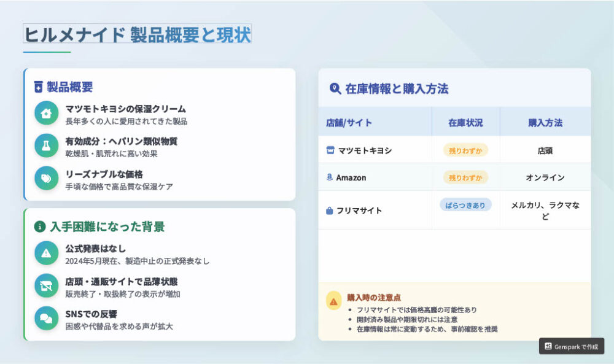Click the warning triangle icon beside 公式発表はなし
The image size is (614, 364).
[x=46, y=254]
